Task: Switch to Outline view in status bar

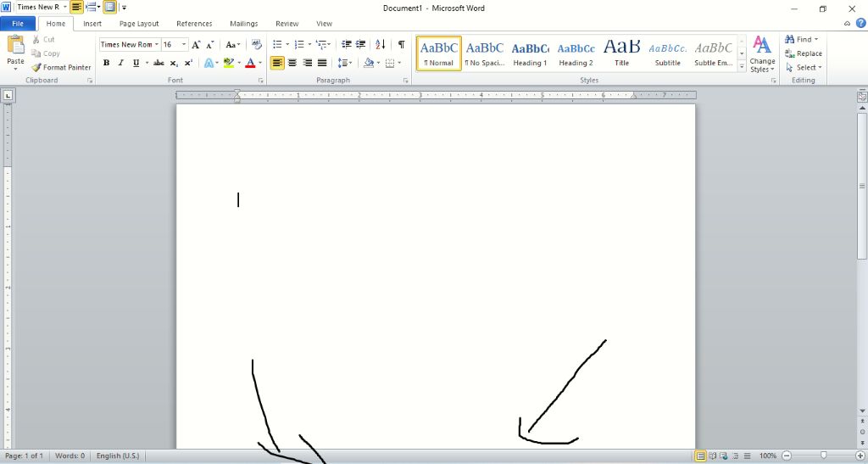Action: (736, 456)
